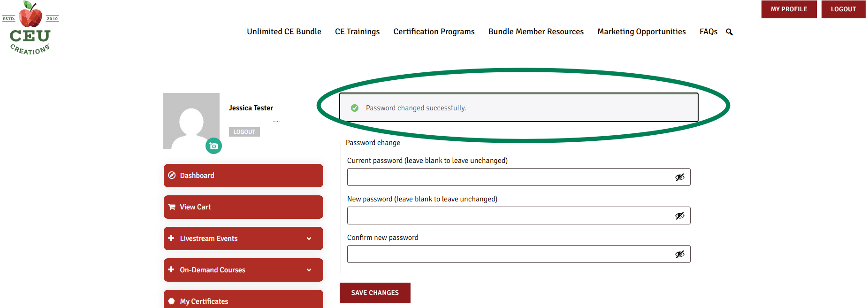Click the camera upload photo icon

pyautogui.click(x=213, y=146)
